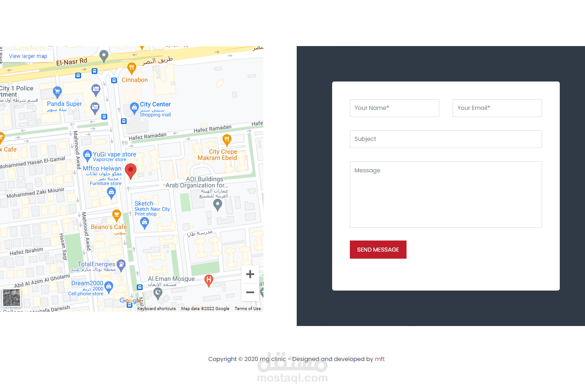Click the Map data ©2022 Google text

click(205, 309)
